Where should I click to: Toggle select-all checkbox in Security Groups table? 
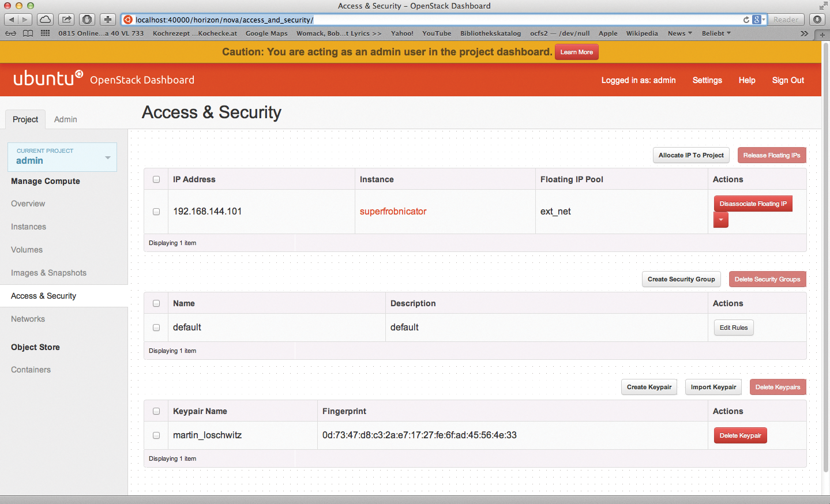[156, 303]
